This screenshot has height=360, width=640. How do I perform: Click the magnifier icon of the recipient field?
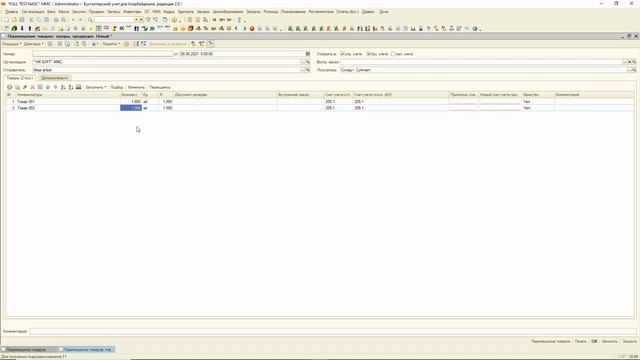click(x=634, y=70)
